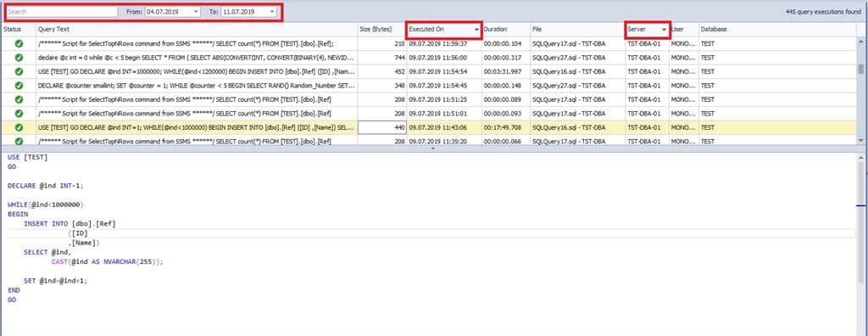868x336 pixels.
Task: Click the size cell showing 744
Action: [382, 58]
